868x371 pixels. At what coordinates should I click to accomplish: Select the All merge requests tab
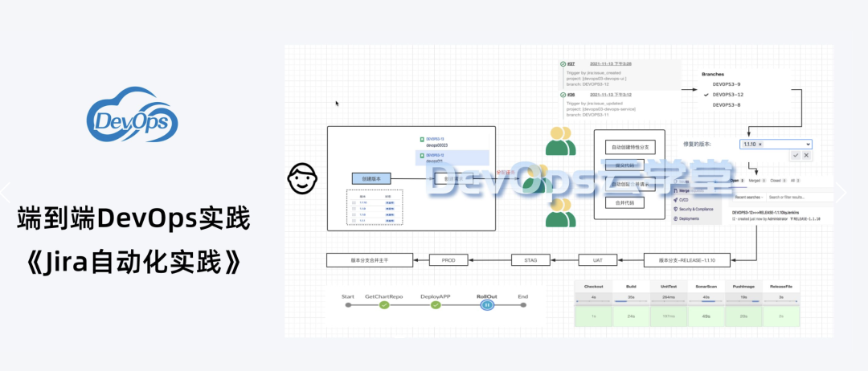[796, 180]
